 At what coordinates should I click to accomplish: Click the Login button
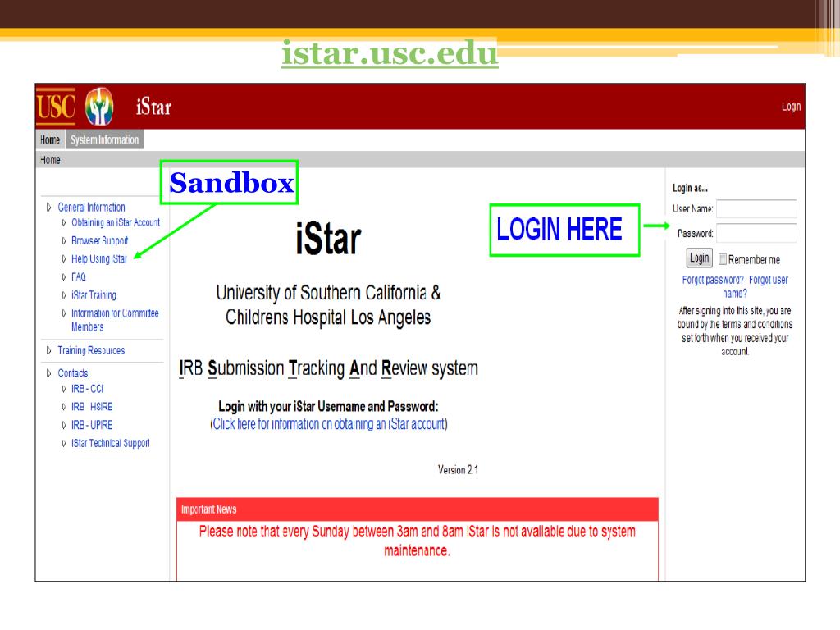(699, 258)
